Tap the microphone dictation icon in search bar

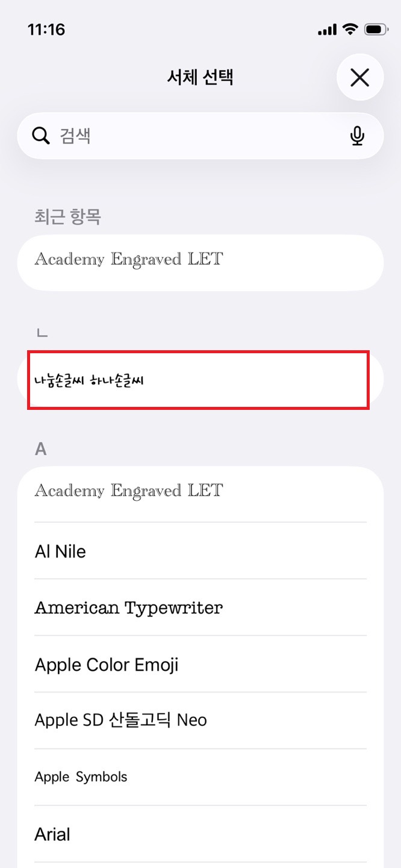357,136
